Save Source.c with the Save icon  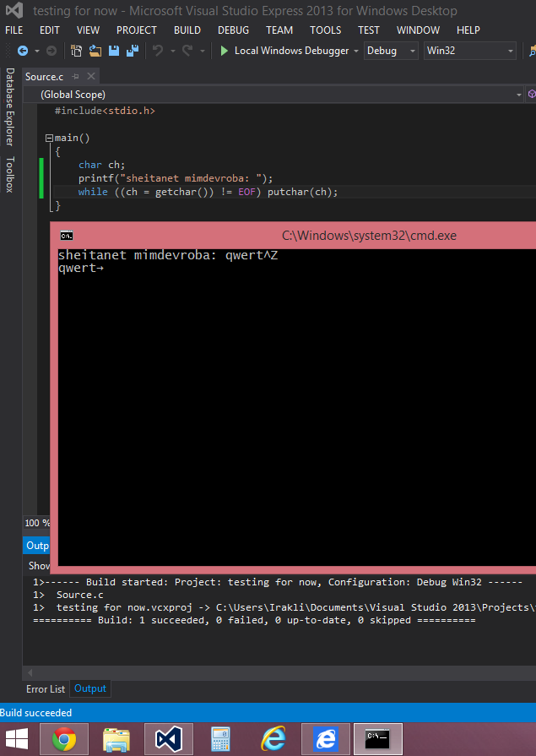tap(114, 51)
